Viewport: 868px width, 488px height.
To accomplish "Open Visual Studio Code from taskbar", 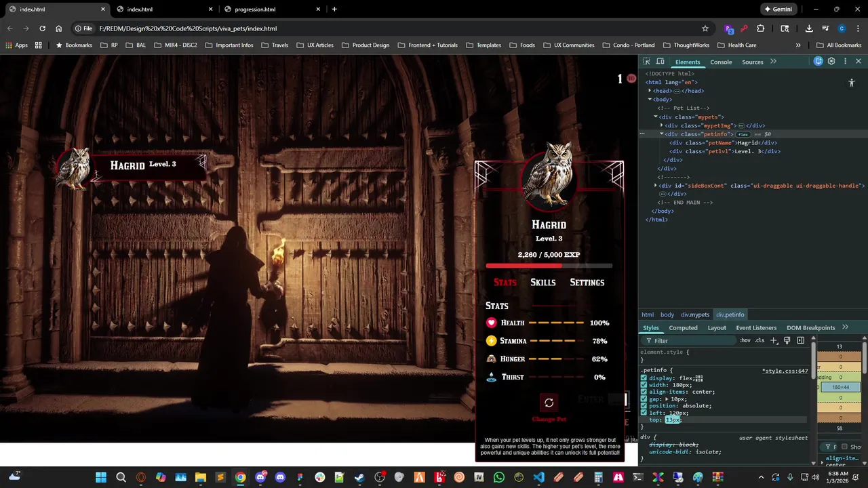I will (538, 477).
